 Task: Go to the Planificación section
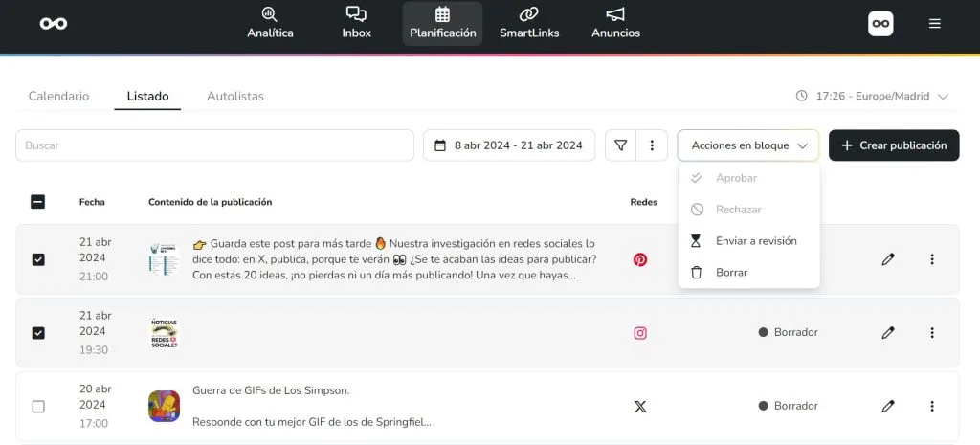pyautogui.click(x=442, y=24)
